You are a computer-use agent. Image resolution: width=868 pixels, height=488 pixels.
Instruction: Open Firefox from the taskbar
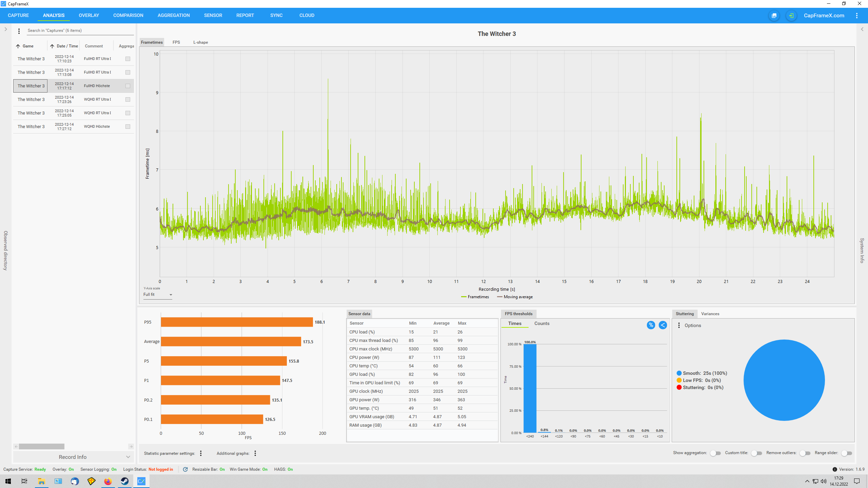(x=108, y=481)
